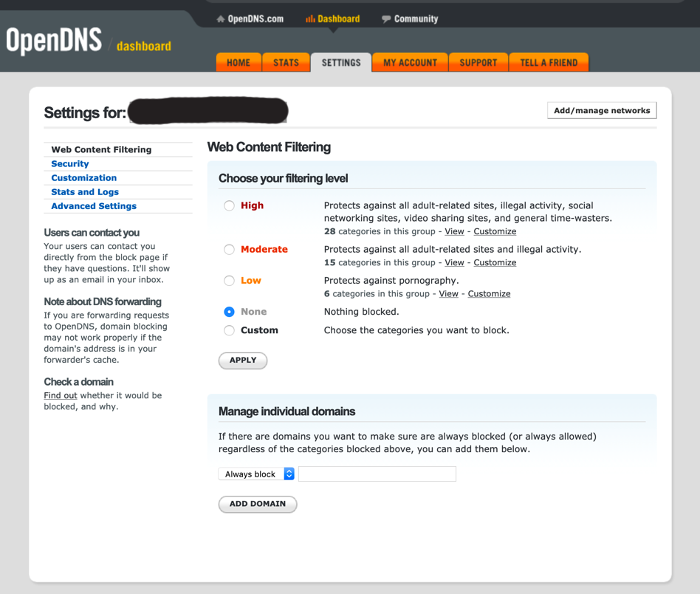Open the HOME tab
Viewport: 700px width, 594px height.
pyautogui.click(x=239, y=63)
